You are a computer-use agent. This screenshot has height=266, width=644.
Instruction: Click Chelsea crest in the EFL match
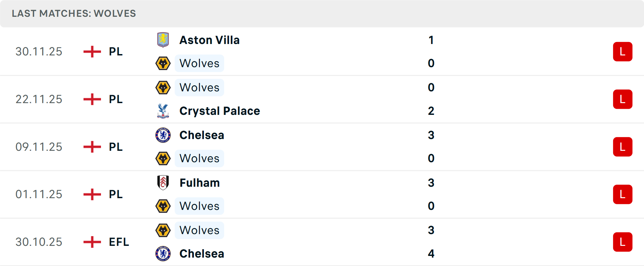click(163, 254)
